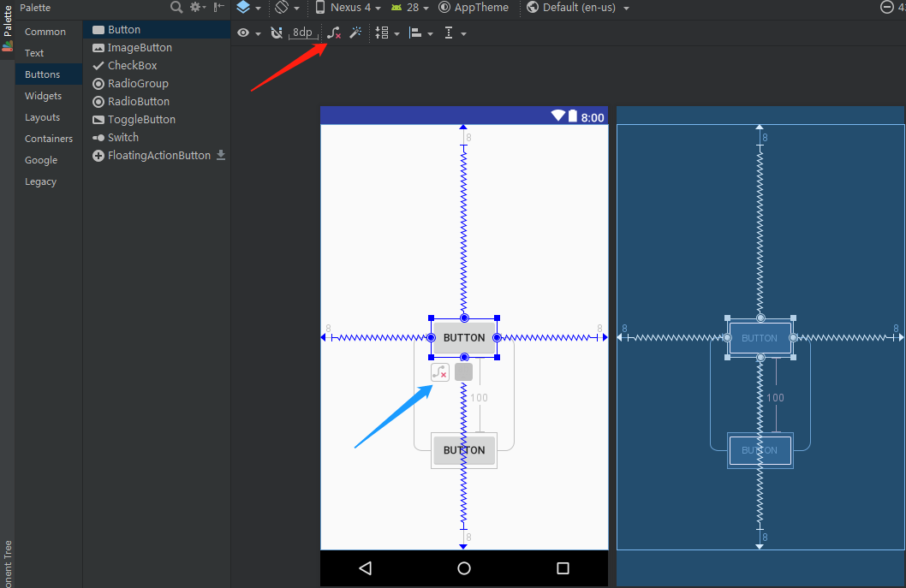
Task: Click right constraint anchor of selected button
Action: click(497, 337)
